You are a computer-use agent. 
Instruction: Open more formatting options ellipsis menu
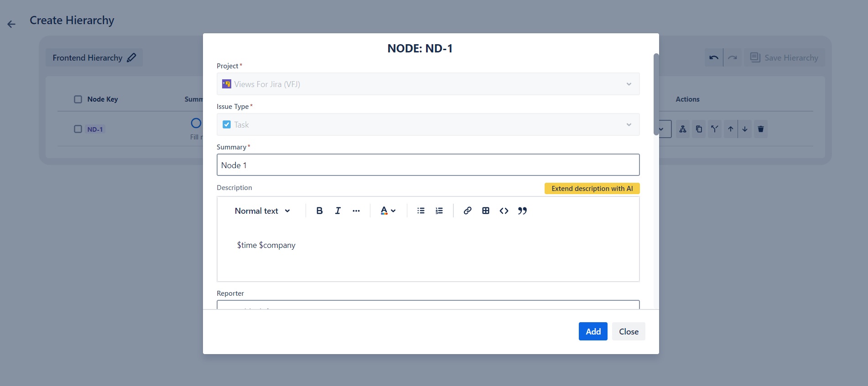356,211
